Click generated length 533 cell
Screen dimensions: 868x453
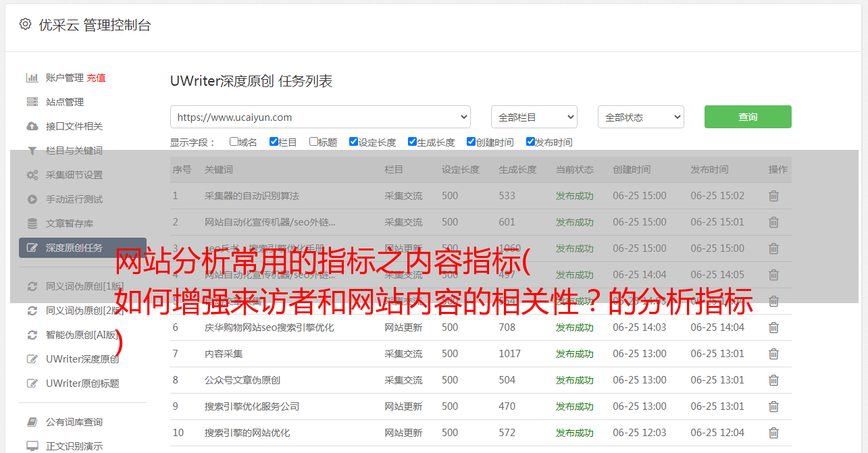[507, 196]
